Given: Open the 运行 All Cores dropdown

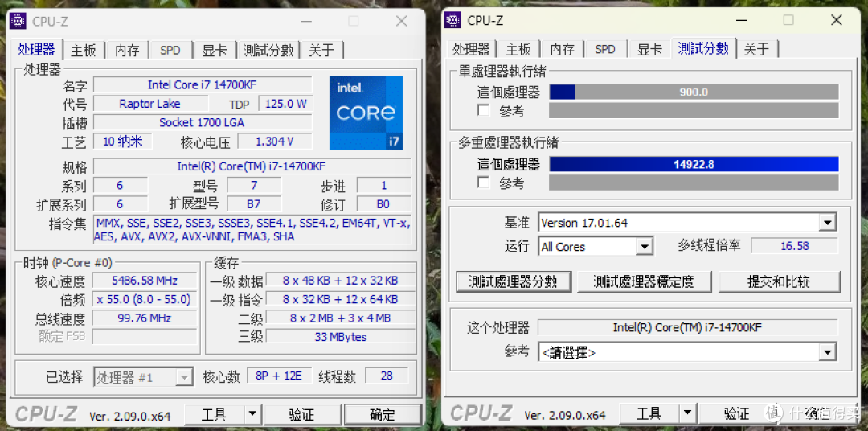Looking at the screenshot, I should 645,247.
